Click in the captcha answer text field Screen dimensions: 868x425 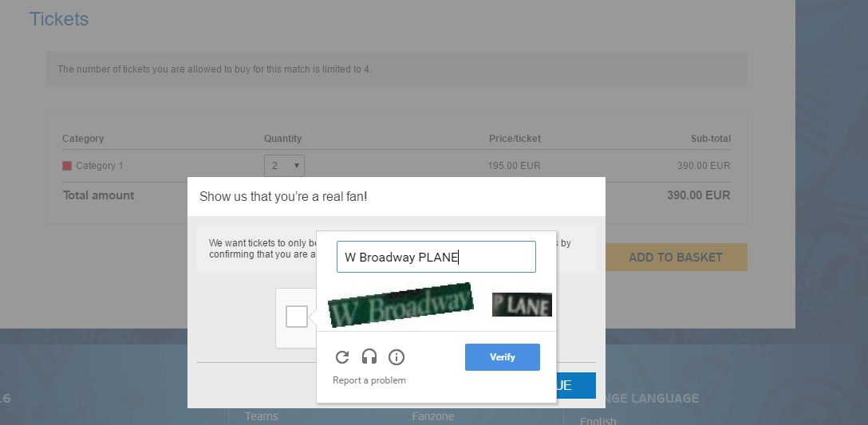pos(436,257)
